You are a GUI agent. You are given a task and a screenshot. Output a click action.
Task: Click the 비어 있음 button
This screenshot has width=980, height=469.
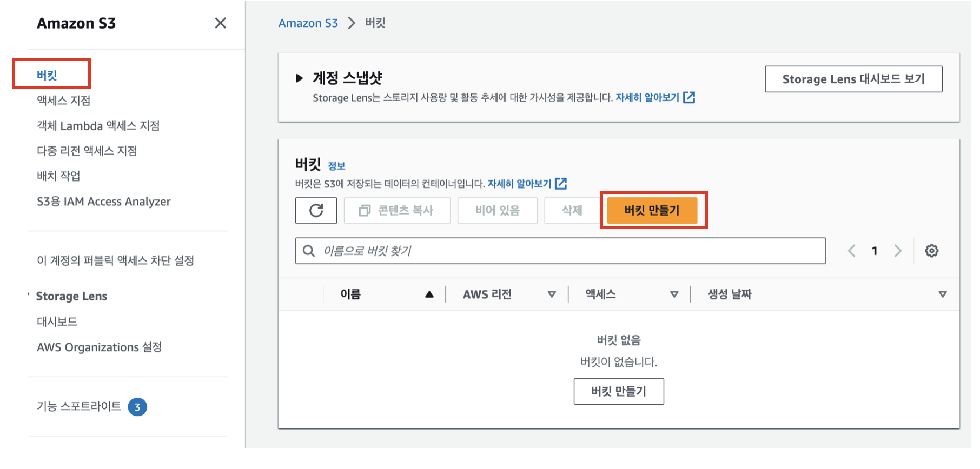pyautogui.click(x=497, y=210)
